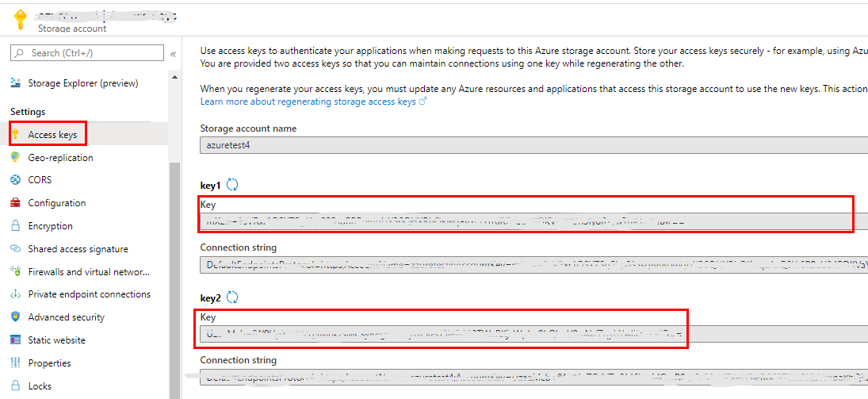Open Advanced security page
Image resolution: width=868 pixels, height=399 pixels.
67,317
